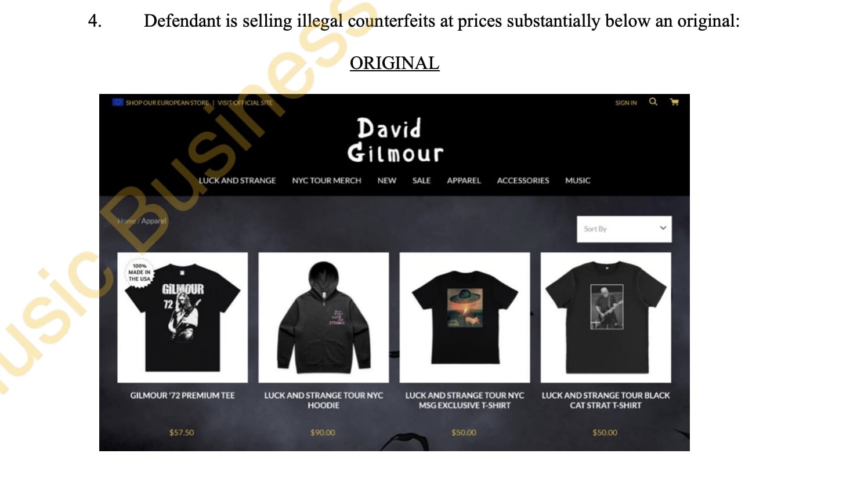Viewport: 868px width, 486px height.
Task: Click the Black Cat Strat T-Shirt title
Action: coord(606,400)
